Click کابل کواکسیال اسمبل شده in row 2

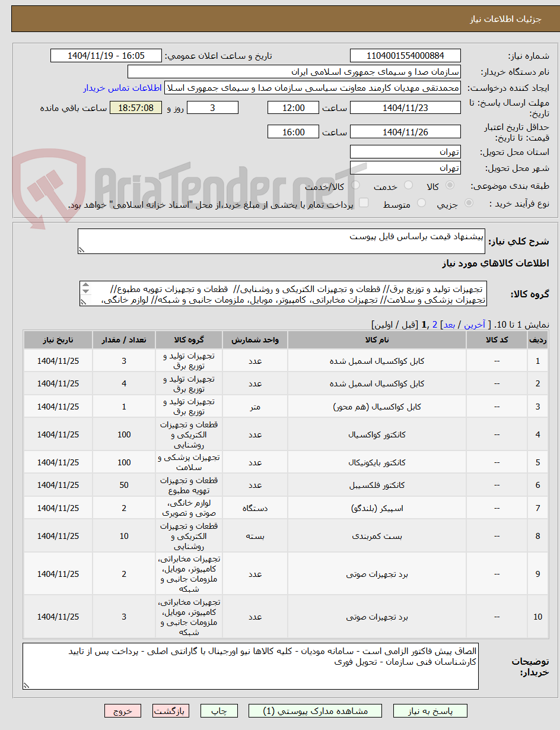(377, 383)
